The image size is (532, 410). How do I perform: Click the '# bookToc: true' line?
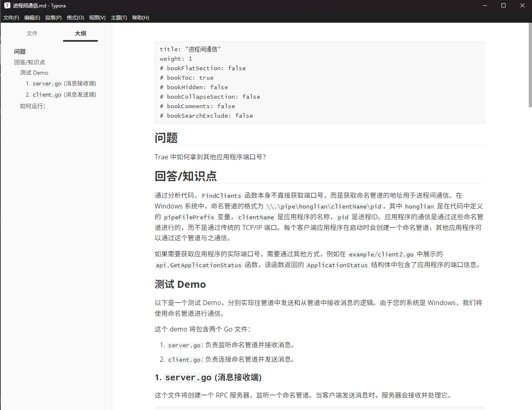187,78
